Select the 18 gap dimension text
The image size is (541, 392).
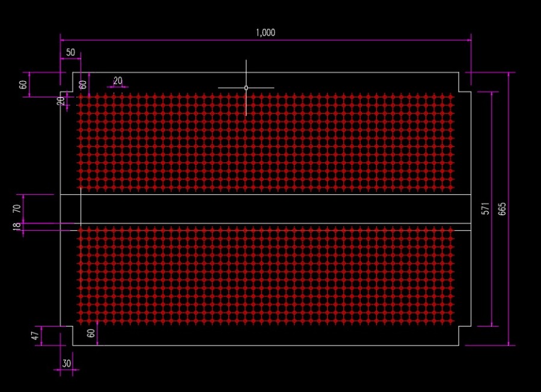click(x=17, y=227)
